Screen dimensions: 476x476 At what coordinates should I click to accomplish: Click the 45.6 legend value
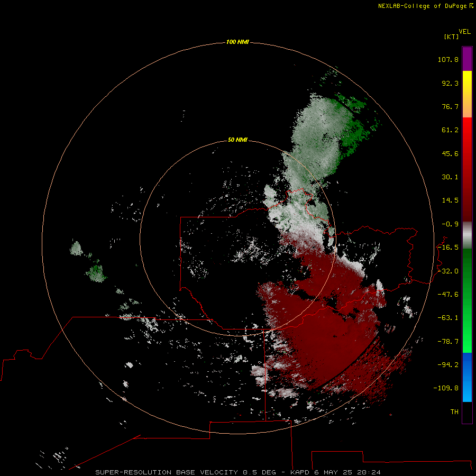pos(450,153)
